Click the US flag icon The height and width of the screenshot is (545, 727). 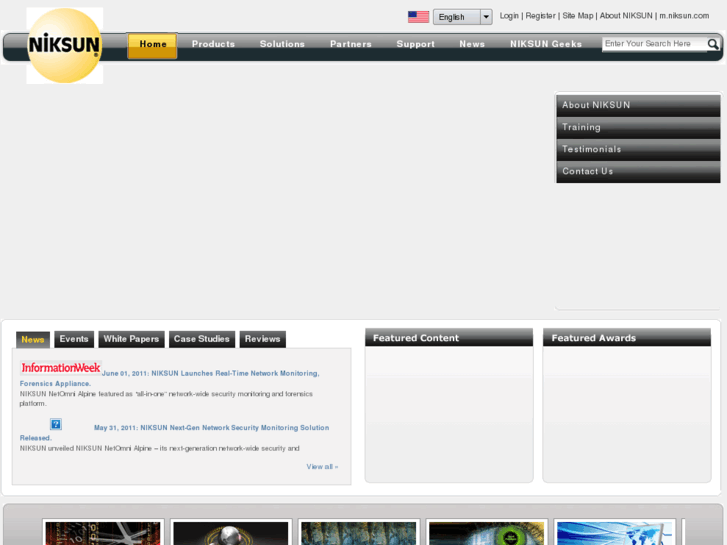pos(418,17)
